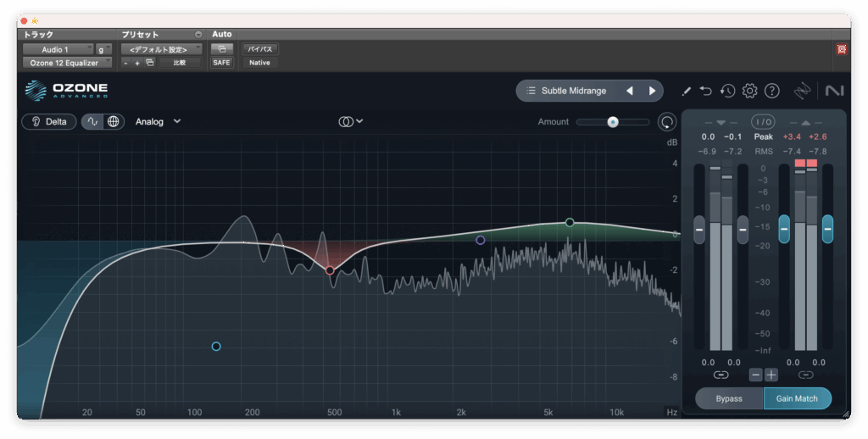Open the Analog EQ mode dropdown
868x439 pixels.
(x=158, y=121)
